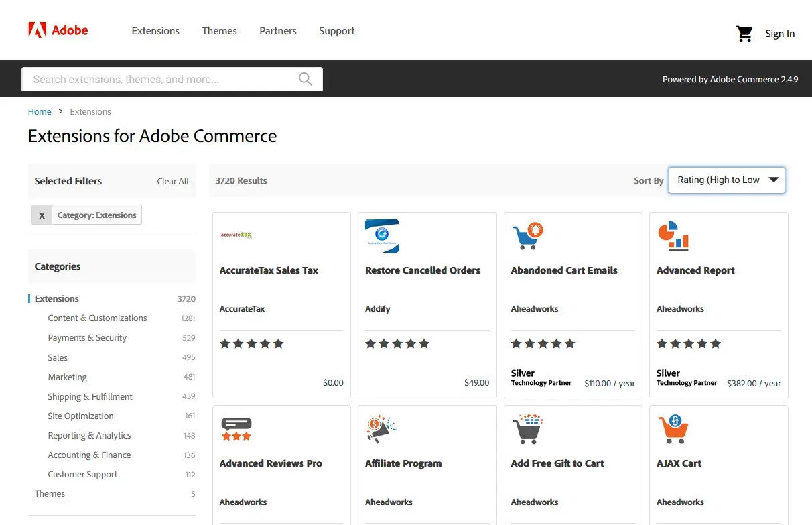Click Advanced Report chart icon
The height and width of the screenshot is (525, 812).
pyautogui.click(x=673, y=236)
